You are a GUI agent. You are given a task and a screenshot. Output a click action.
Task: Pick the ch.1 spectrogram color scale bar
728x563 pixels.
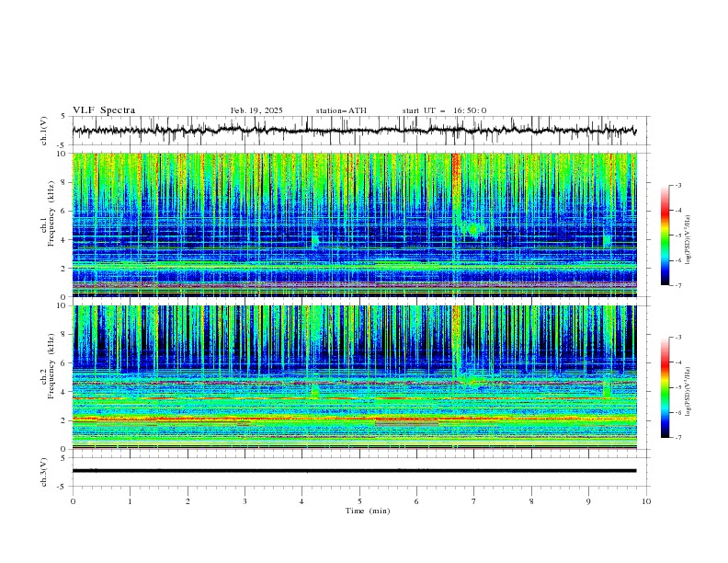(665, 236)
